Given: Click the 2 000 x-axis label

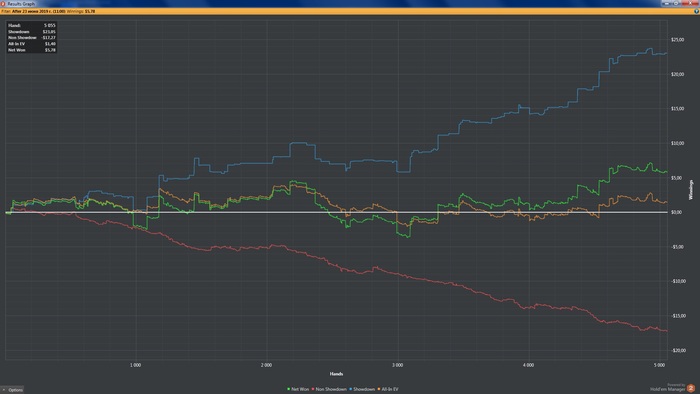Looking at the screenshot, I should [x=266, y=365].
